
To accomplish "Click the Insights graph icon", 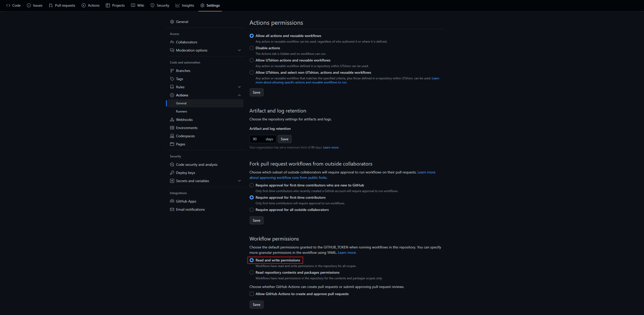I will click(x=178, y=5).
